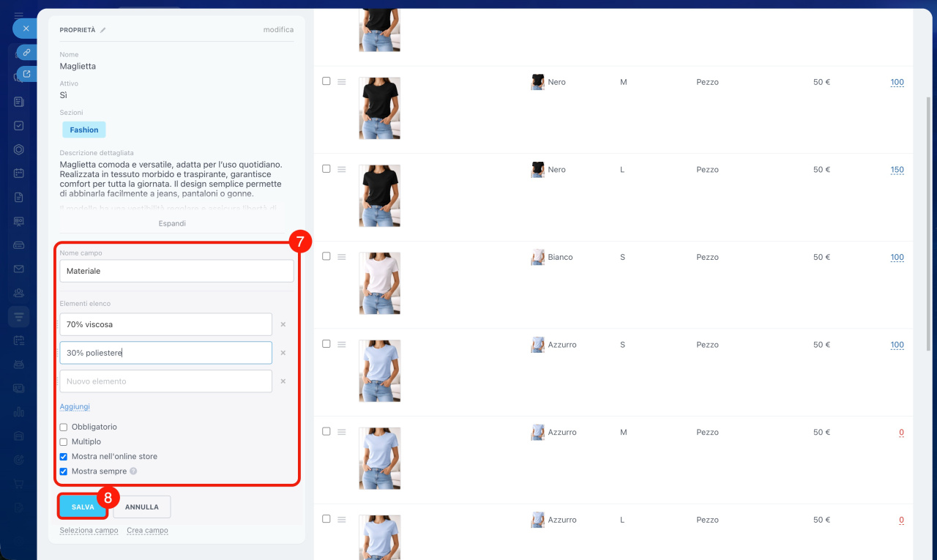Screen dimensions: 937x560
Task: Open product in new window icon
Action: coord(26,74)
